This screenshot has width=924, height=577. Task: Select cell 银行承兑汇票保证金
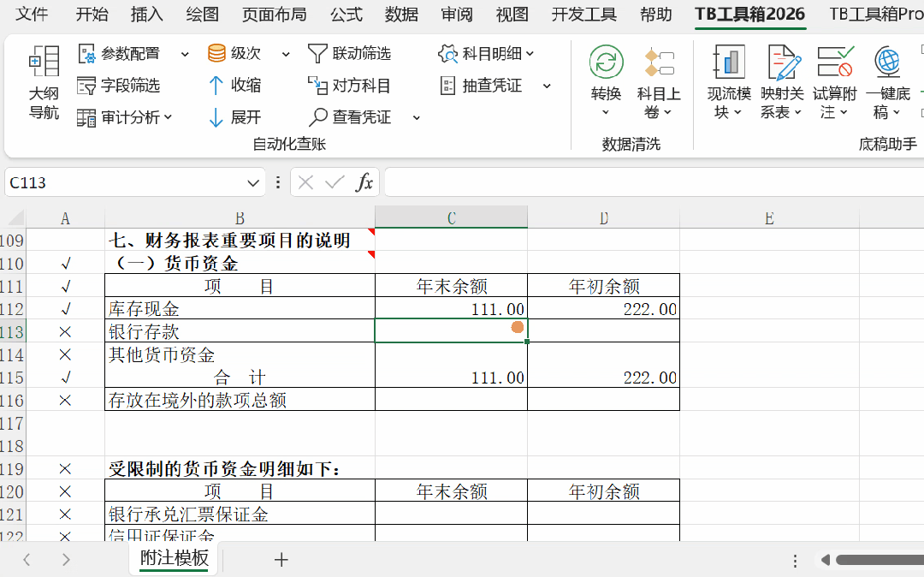point(240,514)
